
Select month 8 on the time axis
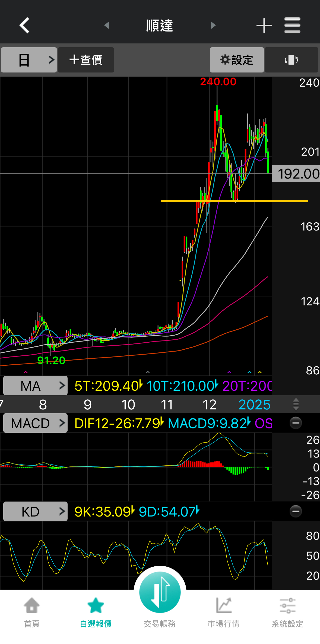[x=43, y=405]
